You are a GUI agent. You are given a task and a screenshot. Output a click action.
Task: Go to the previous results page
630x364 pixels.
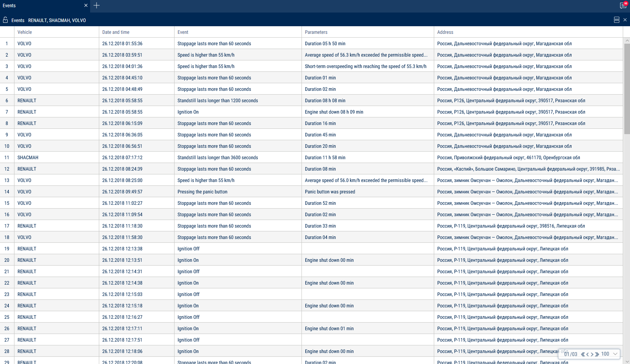point(587,354)
